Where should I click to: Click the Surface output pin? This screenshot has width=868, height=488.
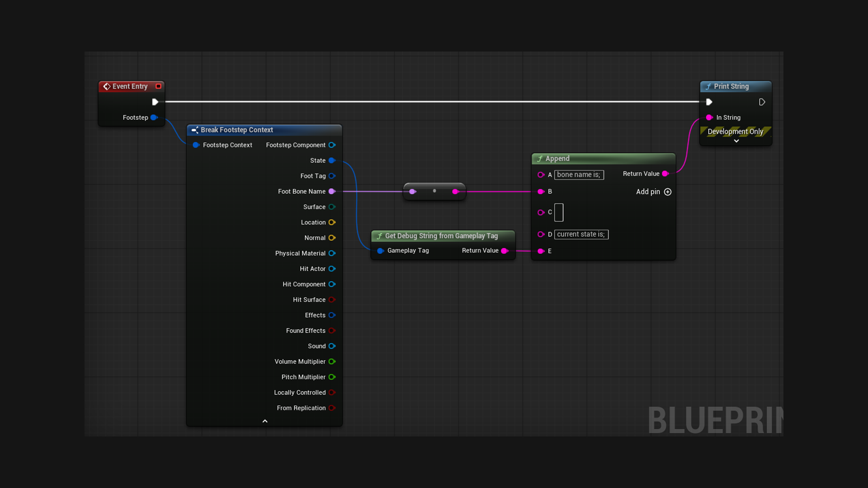tap(332, 207)
